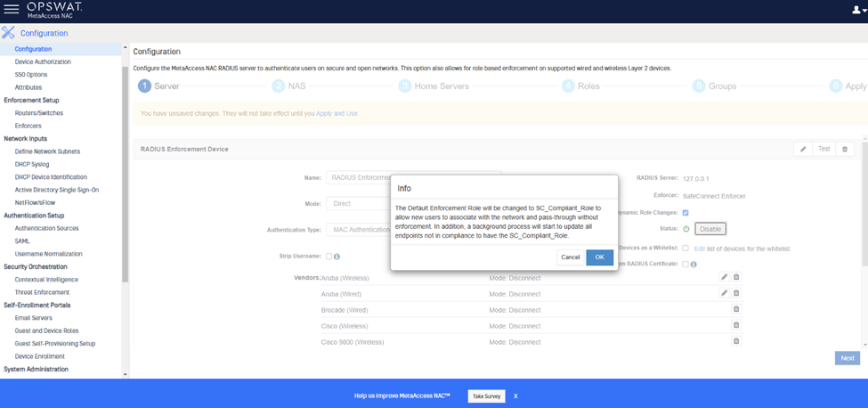Open Attributes in sidebar
Viewport: 868px width, 408px height.
pyautogui.click(x=28, y=87)
